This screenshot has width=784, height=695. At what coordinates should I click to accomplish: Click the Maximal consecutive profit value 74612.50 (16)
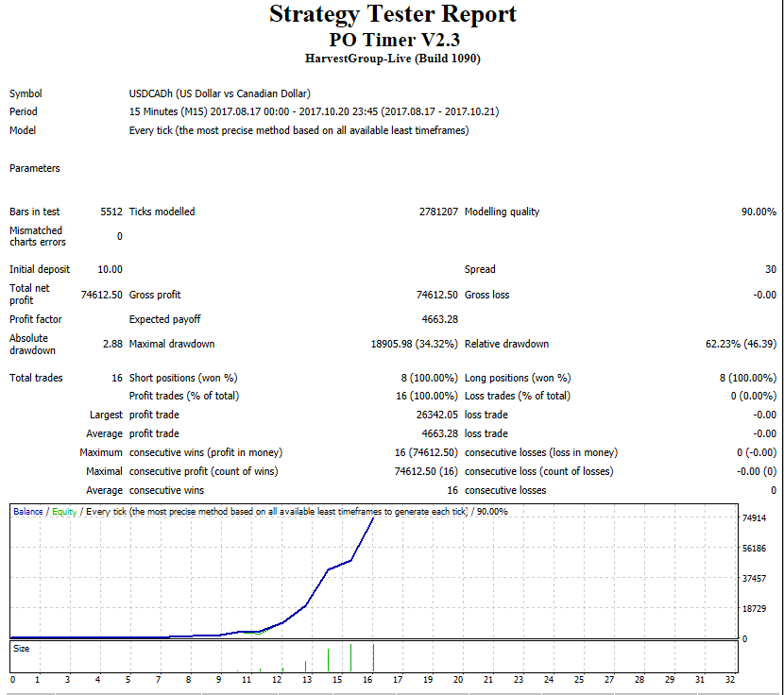tap(426, 471)
